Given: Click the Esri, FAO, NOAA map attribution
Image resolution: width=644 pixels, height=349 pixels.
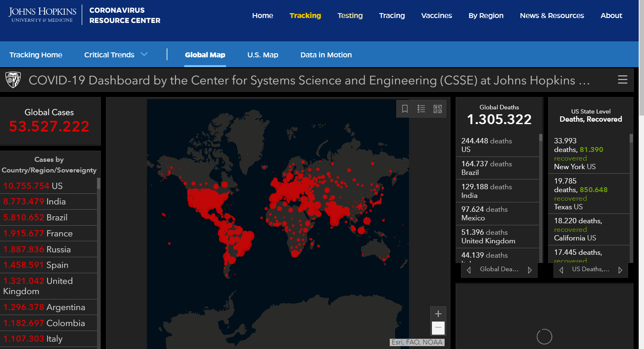Looking at the screenshot, I should (x=417, y=342).
